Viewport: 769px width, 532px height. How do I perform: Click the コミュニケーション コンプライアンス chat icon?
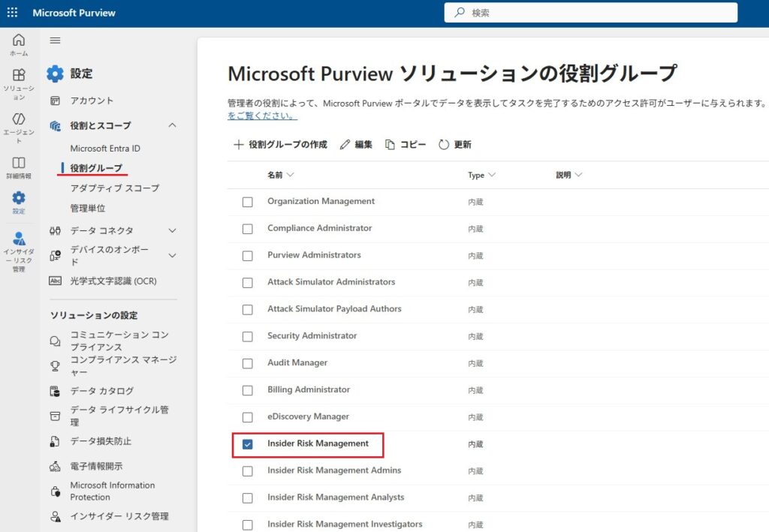click(x=55, y=341)
